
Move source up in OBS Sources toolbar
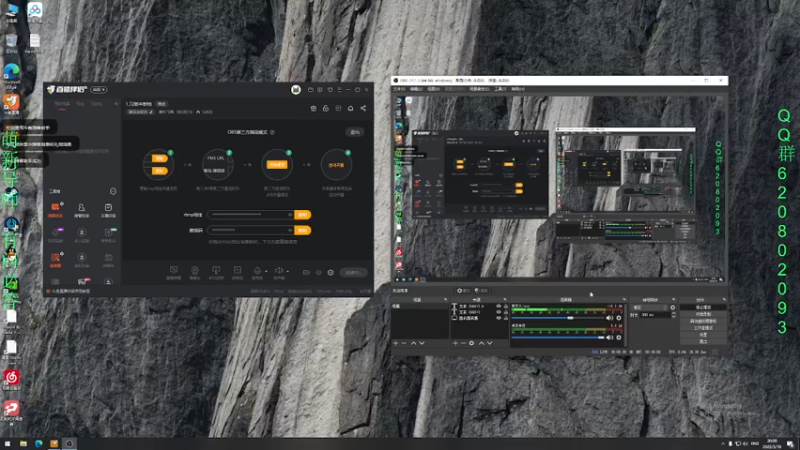(481, 343)
